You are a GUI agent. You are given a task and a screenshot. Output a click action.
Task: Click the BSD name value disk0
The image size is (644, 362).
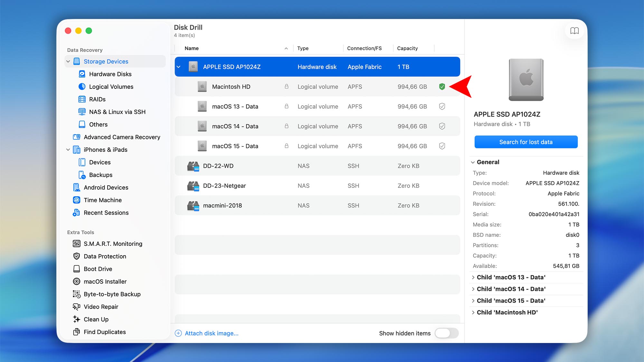pyautogui.click(x=572, y=235)
